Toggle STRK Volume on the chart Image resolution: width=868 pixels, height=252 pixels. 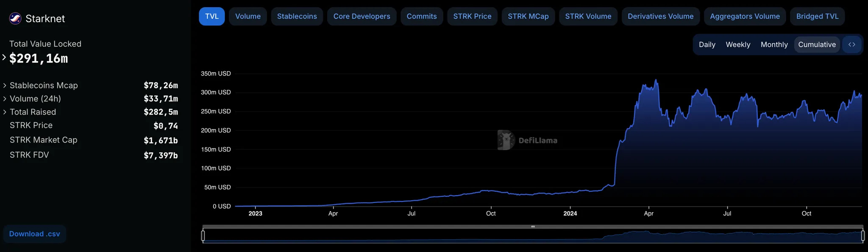588,17
